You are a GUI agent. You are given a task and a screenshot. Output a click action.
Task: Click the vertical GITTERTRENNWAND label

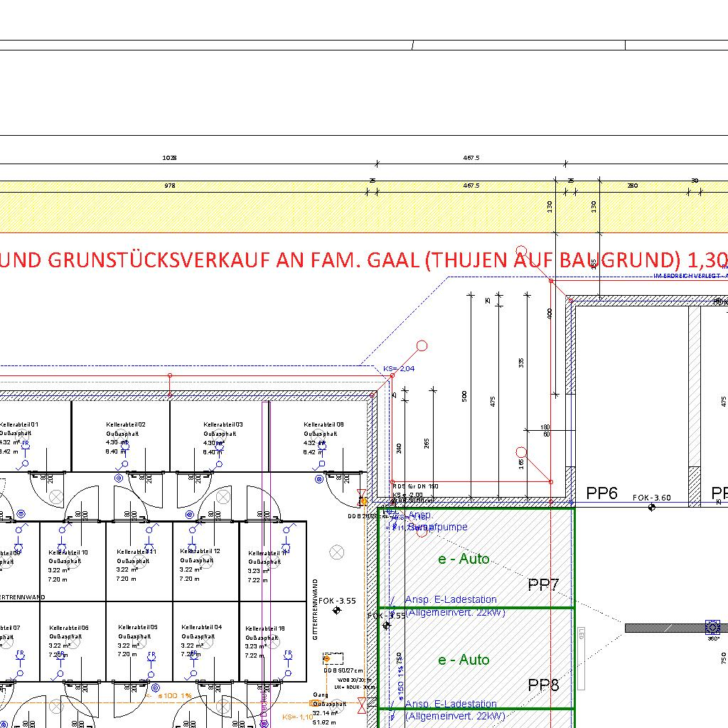click(315, 609)
